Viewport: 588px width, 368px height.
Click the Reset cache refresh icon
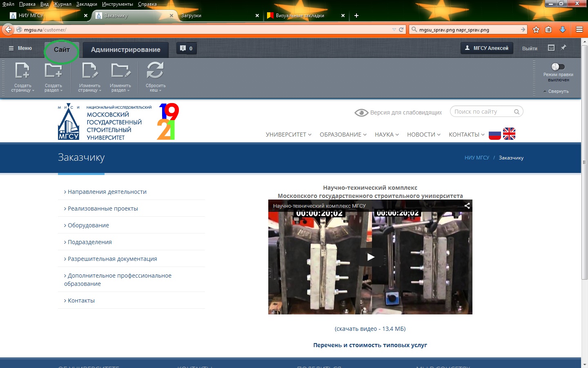coord(155,70)
